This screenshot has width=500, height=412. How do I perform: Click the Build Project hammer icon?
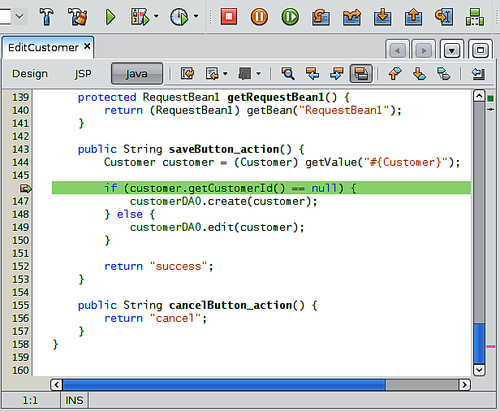click(46, 16)
